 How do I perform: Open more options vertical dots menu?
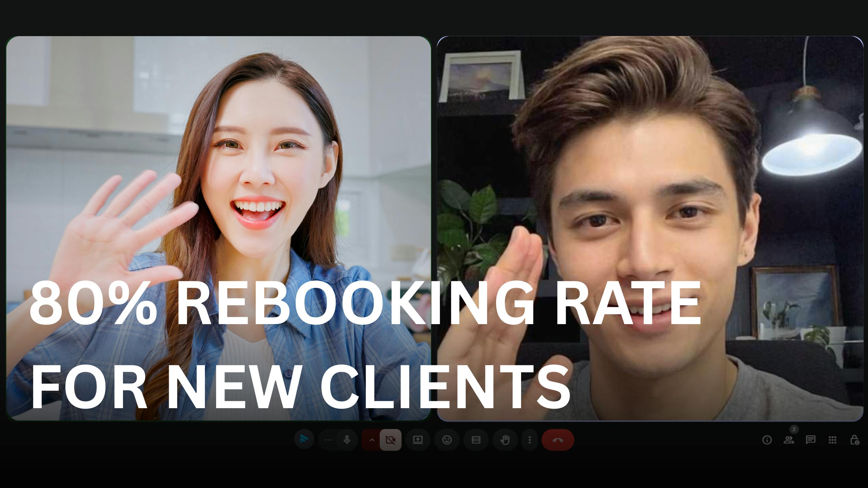(x=530, y=440)
